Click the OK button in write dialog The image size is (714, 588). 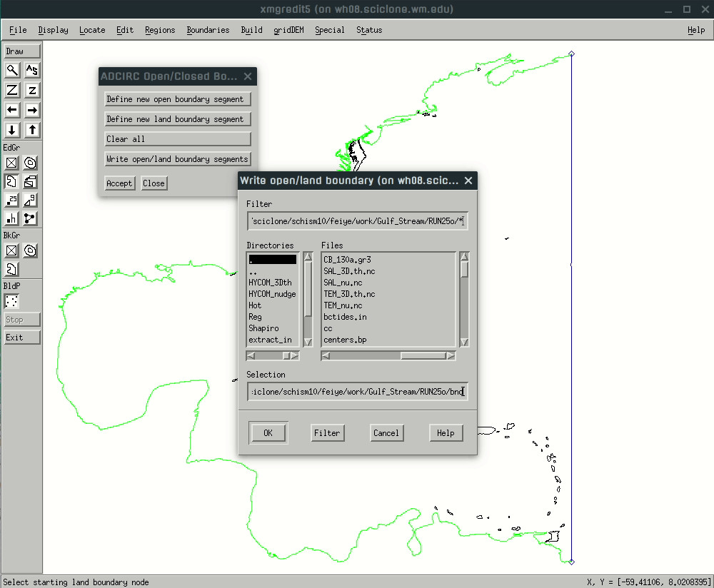tap(268, 432)
